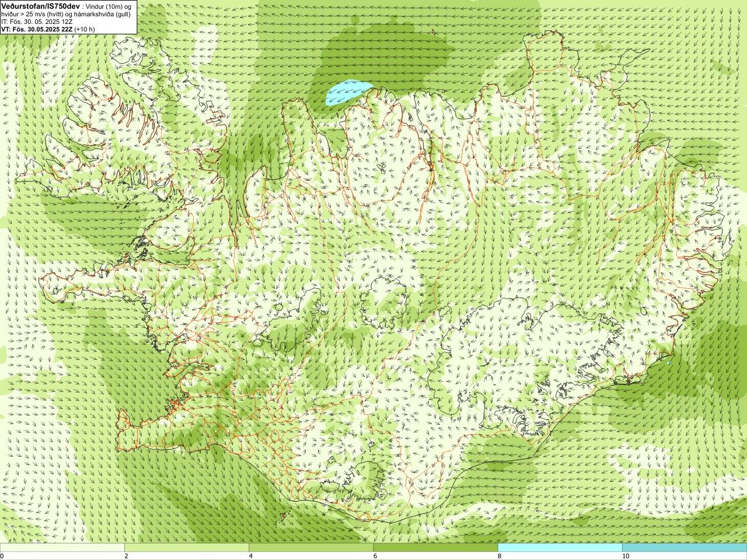Select the palest 0–2 m/s legend swatch
Viewport: 747px width, 560px height.
coord(62,548)
